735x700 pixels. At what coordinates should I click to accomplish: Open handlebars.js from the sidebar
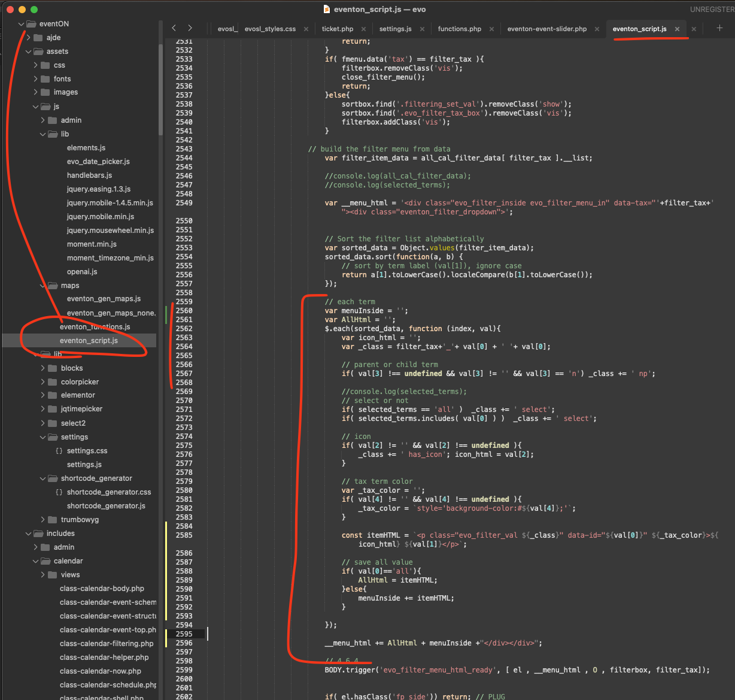[x=89, y=175]
